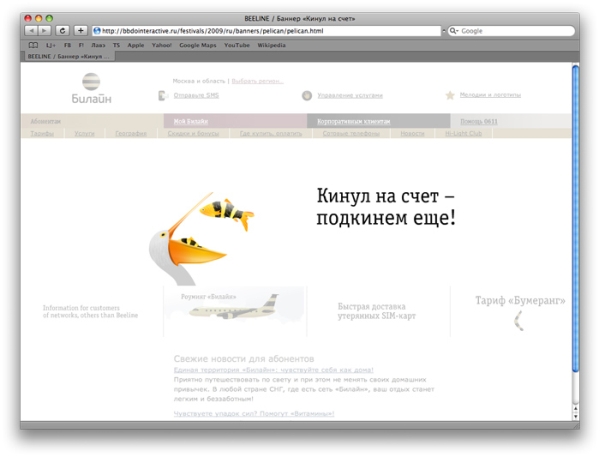Click the globe site icon in address bar
The width and height of the screenshot is (600, 457).
coord(97,31)
